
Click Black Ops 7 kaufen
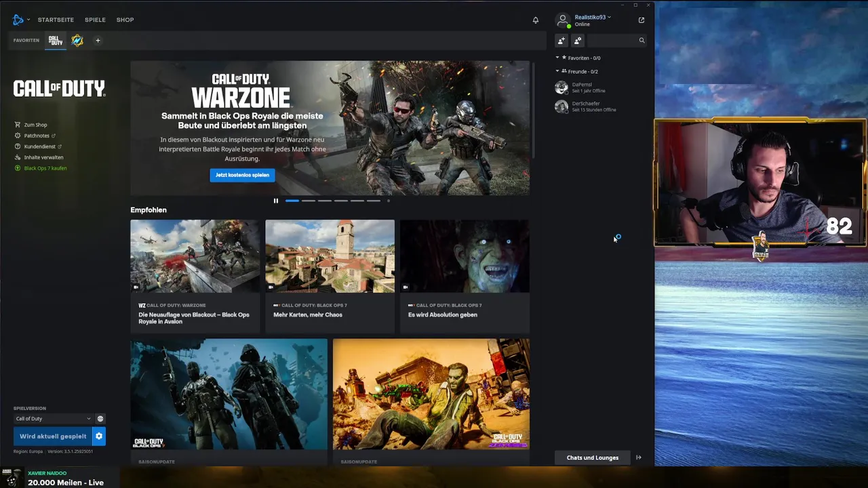pyautogui.click(x=45, y=168)
